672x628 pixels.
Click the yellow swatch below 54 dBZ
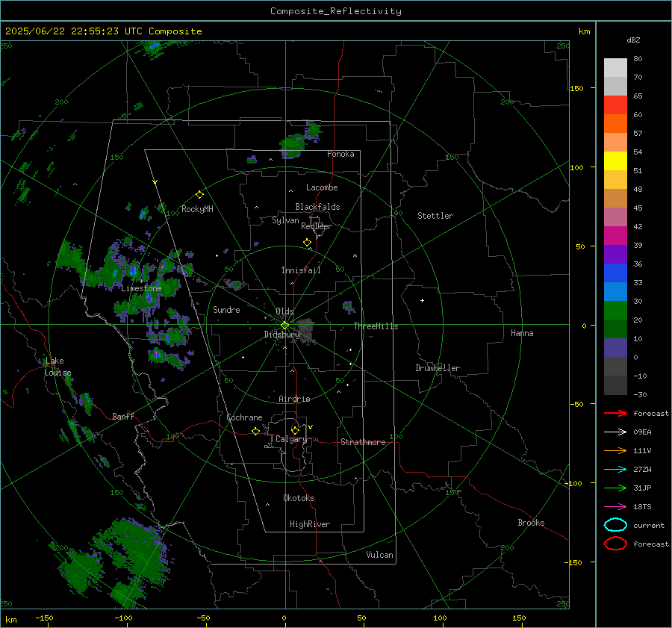[x=615, y=161]
